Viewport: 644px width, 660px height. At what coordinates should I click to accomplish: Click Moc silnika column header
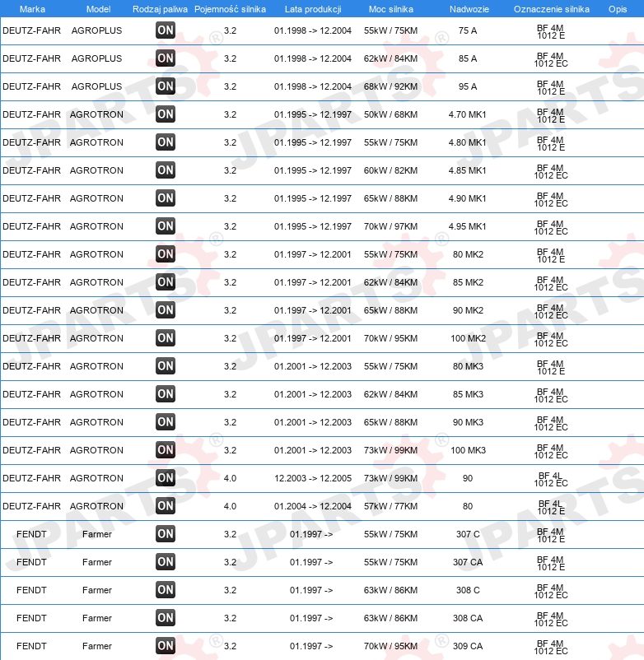pos(391,9)
